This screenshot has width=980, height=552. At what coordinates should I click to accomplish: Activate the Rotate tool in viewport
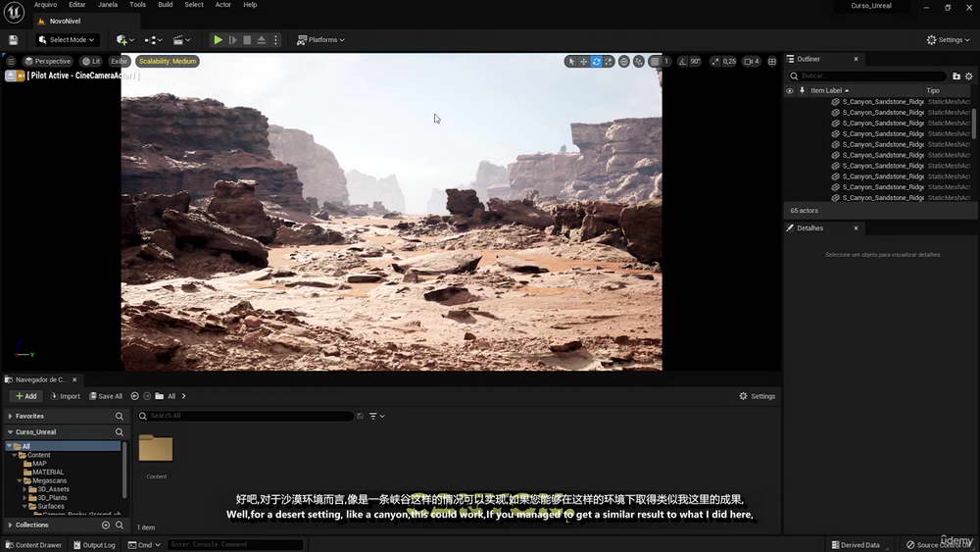click(x=596, y=61)
